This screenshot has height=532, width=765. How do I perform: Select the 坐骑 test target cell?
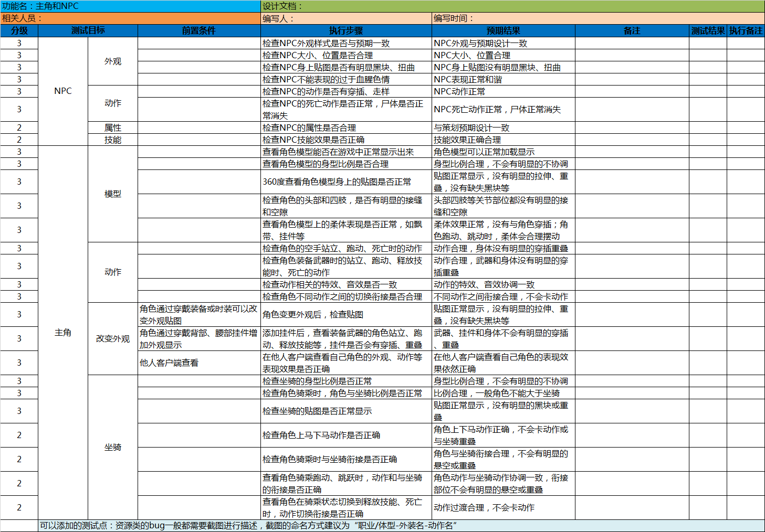click(x=113, y=447)
